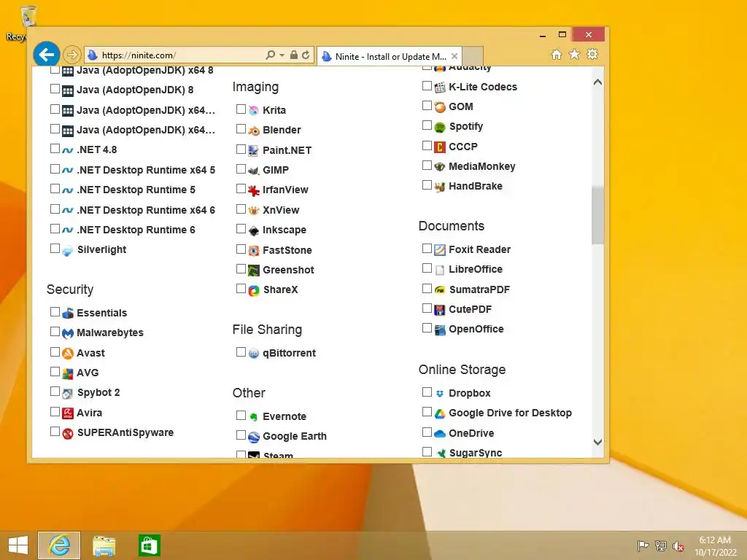Click the Malwarebytes icon
The height and width of the screenshot is (560, 747).
click(x=68, y=332)
